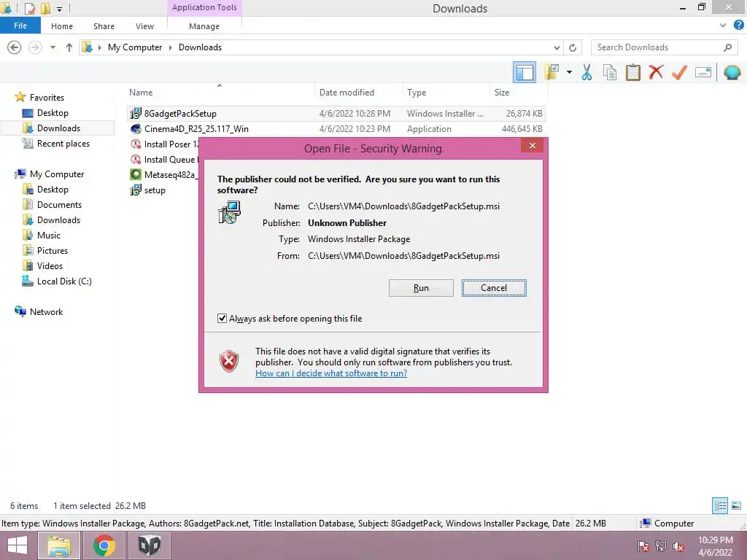Screen dimensions: 747x560
Task: Open the Action Center flag tray icon
Action: [643, 546]
